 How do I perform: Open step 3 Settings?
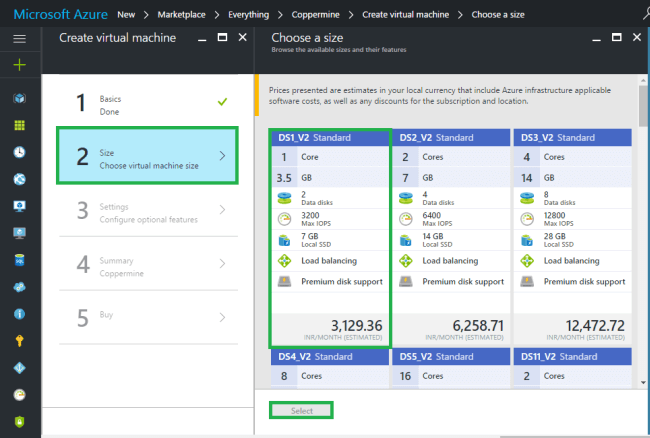coord(148,210)
